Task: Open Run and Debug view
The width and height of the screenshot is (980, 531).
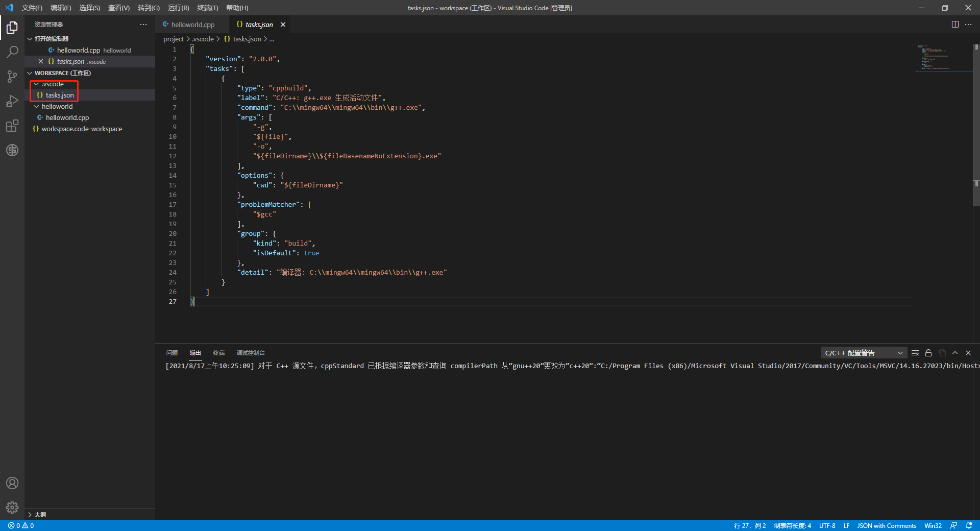Action: click(12, 101)
